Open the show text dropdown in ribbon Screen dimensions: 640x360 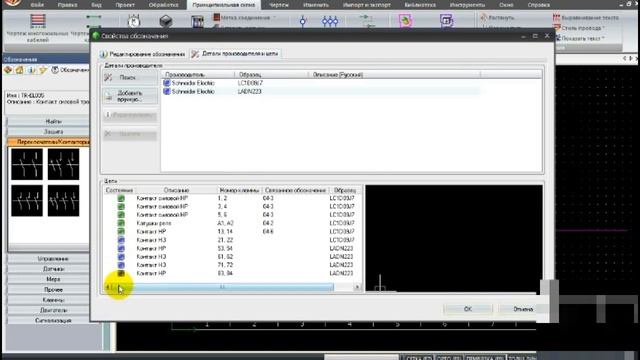[x=604, y=38]
